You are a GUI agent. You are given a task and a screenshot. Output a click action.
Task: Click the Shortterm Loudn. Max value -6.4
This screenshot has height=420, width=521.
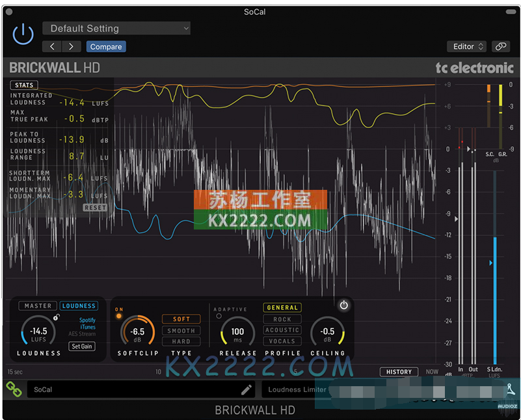tap(73, 177)
